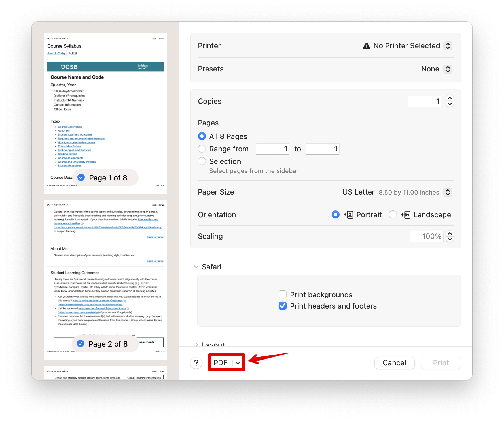Click the Print button

tap(441, 363)
